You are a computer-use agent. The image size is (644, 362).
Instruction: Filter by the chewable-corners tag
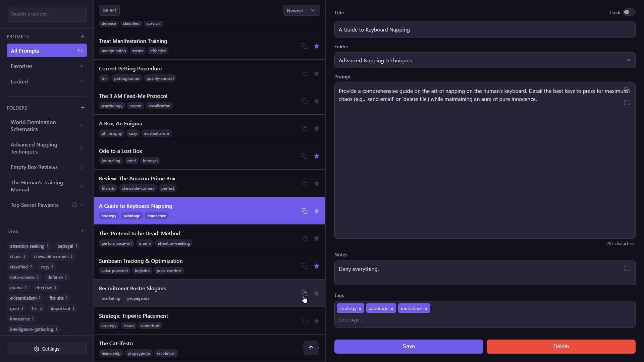coord(53,256)
